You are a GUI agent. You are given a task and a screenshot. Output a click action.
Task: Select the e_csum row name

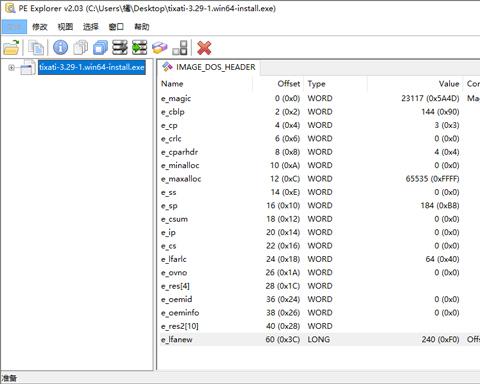click(175, 219)
